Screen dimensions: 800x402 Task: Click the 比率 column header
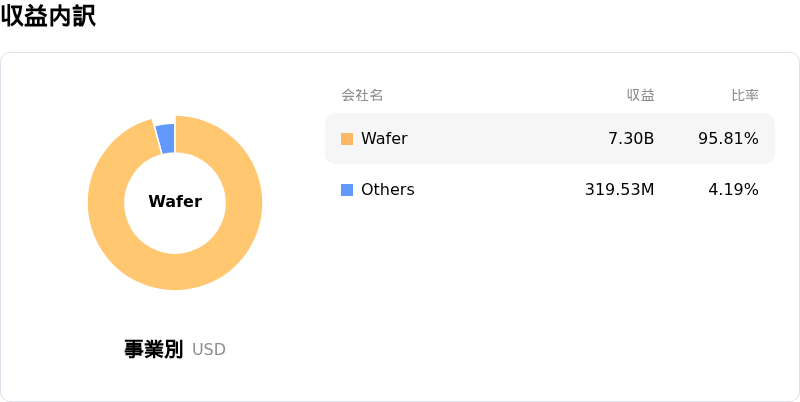[745, 96]
